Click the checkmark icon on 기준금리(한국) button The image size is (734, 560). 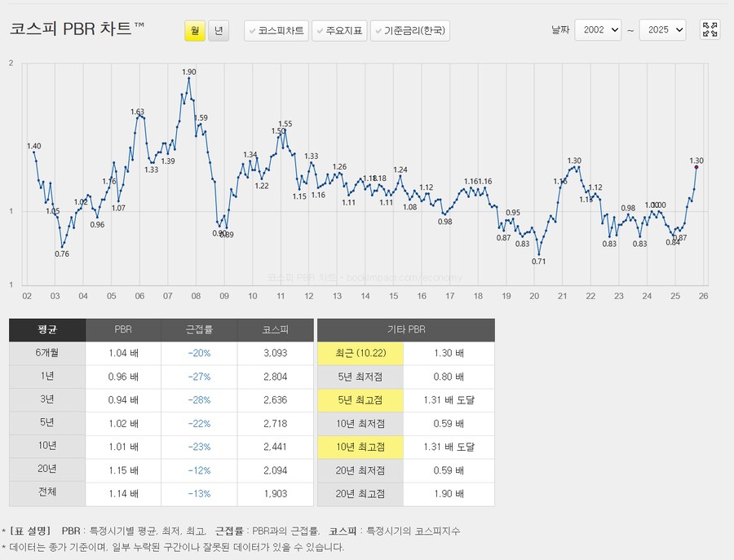(x=378, y=30)
